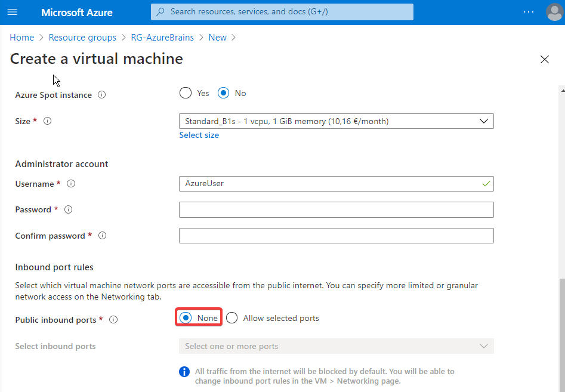
Task: Select No for Azure Spot instance
Action: pos(223,93)
